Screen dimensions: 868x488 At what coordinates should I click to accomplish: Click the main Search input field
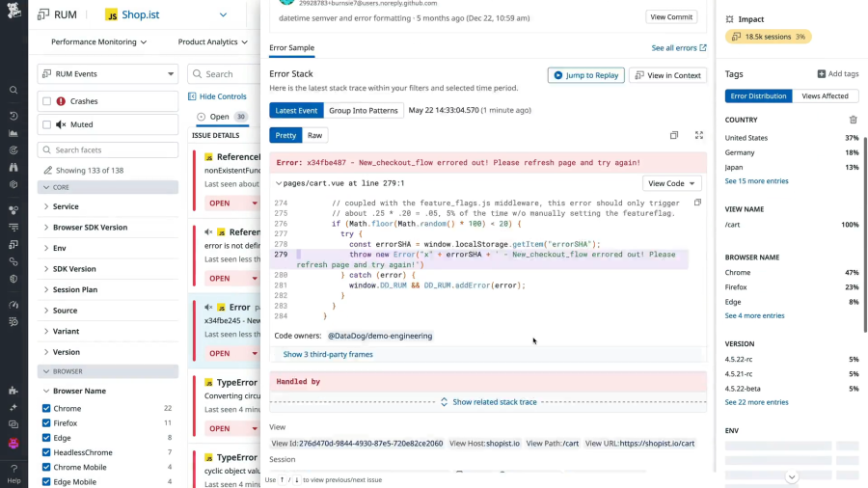tap(224, 73)
